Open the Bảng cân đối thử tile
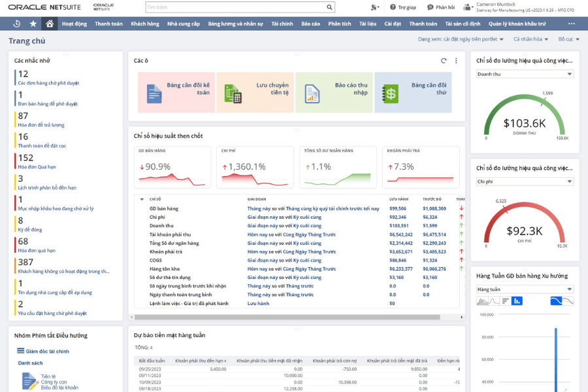This screenshot has width=588, height=392. (413, 92)
